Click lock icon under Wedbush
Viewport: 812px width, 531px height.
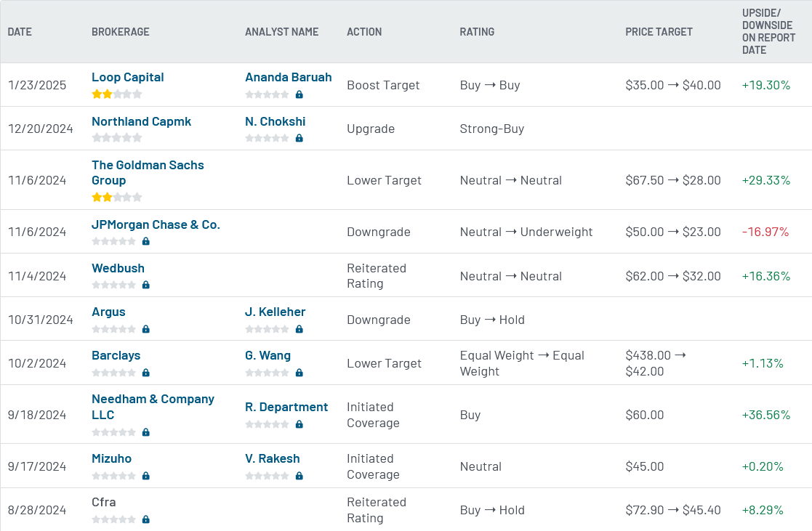(x=146, y=285)
